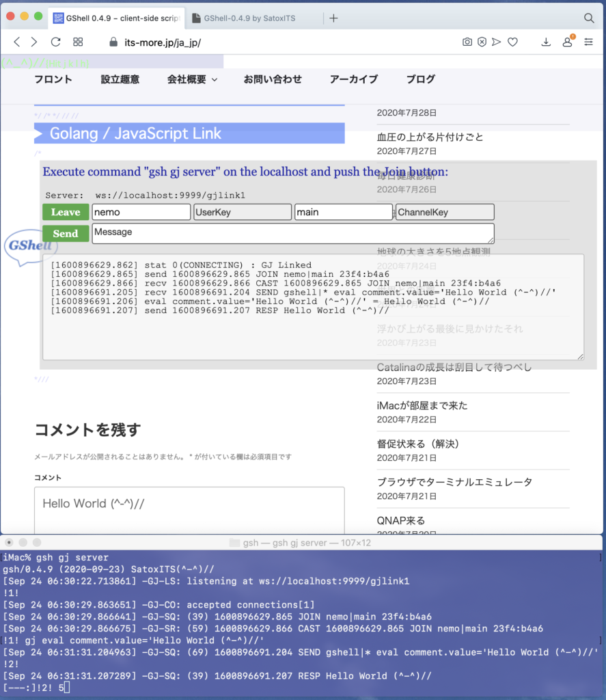606x700 pixels.
Task: Open the downloads panel
Action: click(546, 42)
